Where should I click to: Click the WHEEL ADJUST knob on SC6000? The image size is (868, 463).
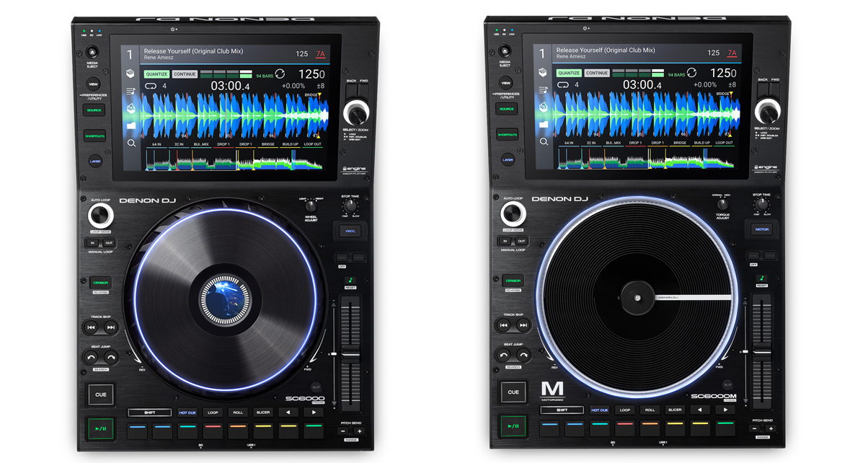point(311,206)
